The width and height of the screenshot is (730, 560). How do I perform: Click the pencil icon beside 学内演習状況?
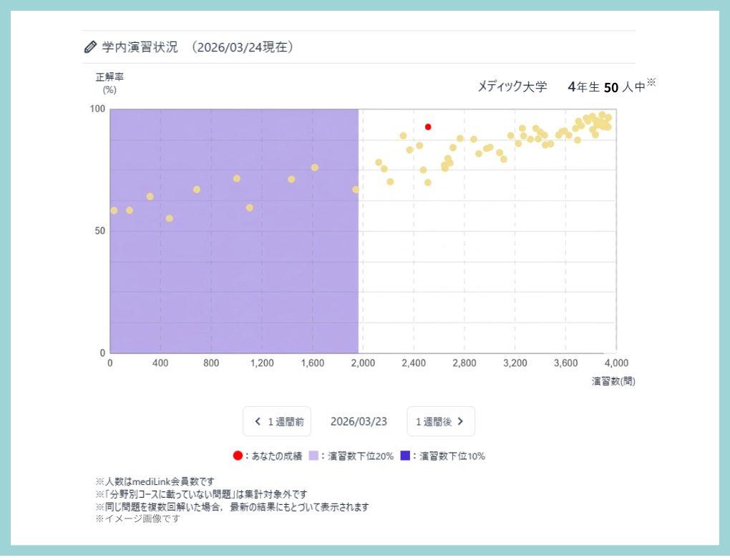tap(90, 47)
